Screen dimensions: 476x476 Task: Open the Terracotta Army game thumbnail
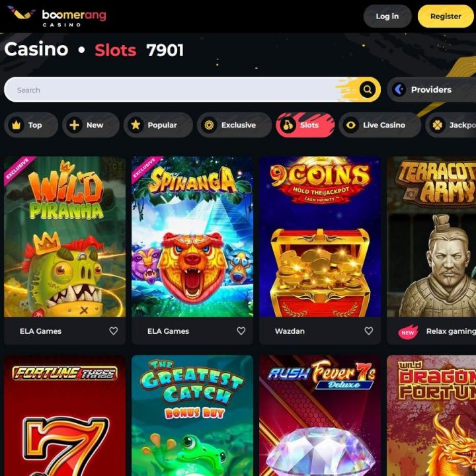(x=431, y=237)
